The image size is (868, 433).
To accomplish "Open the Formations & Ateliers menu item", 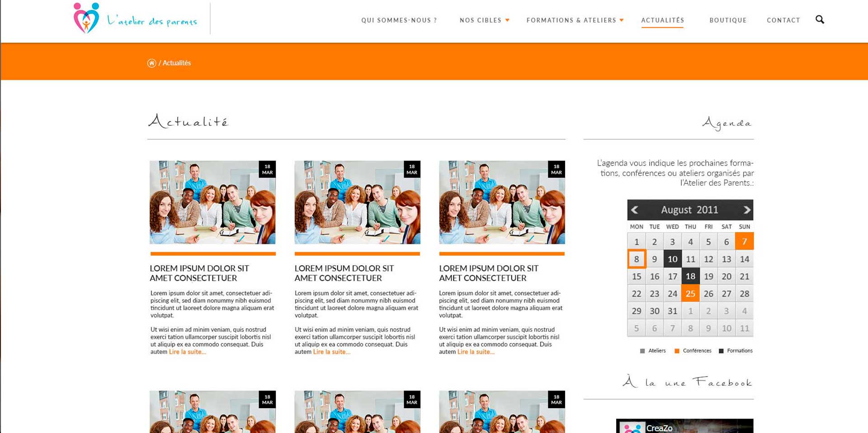I will coord(571,20).
